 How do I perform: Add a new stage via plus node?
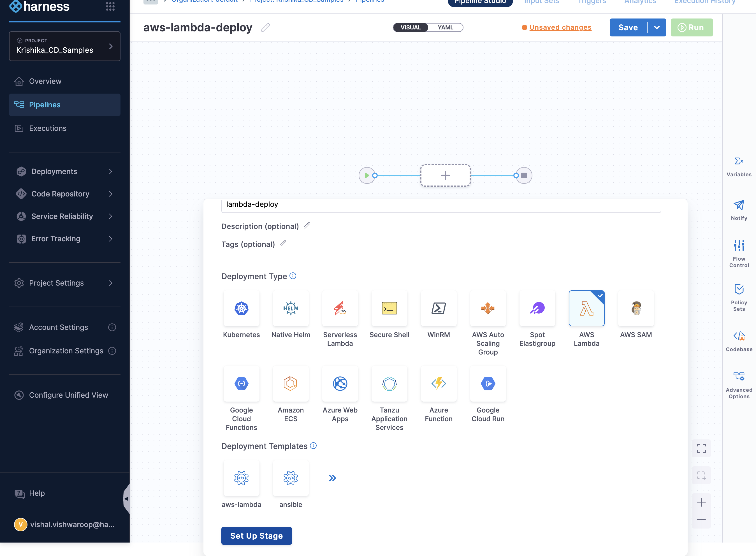[445, 175]
